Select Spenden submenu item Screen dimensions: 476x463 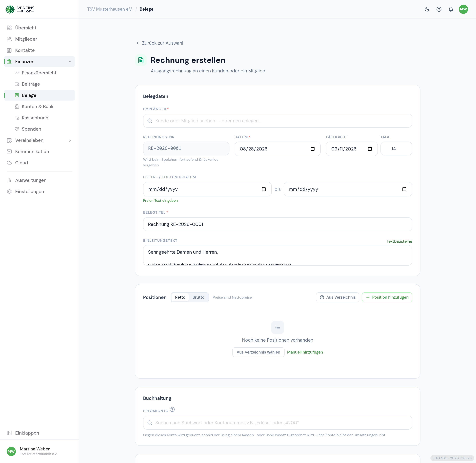[39, 129]
